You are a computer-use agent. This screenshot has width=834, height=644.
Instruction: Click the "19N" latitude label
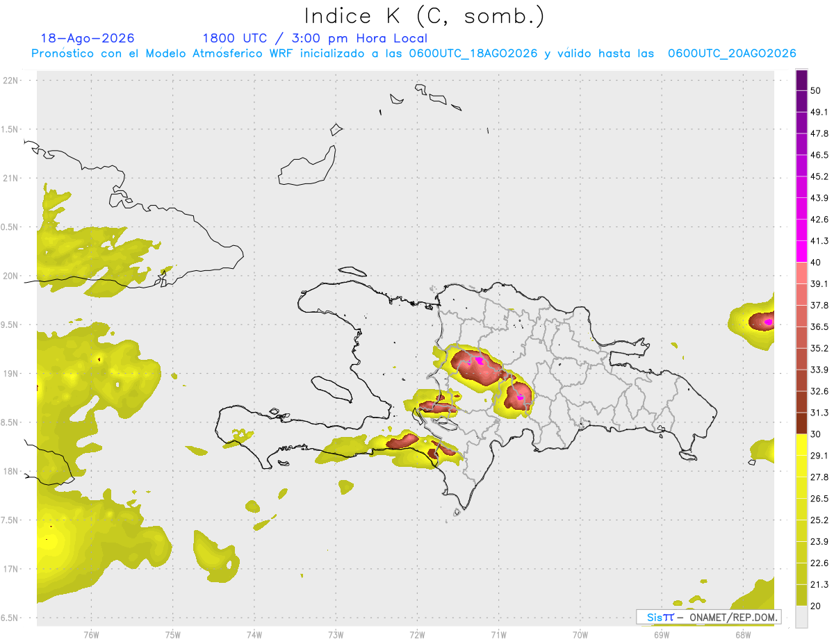(12, 374)
